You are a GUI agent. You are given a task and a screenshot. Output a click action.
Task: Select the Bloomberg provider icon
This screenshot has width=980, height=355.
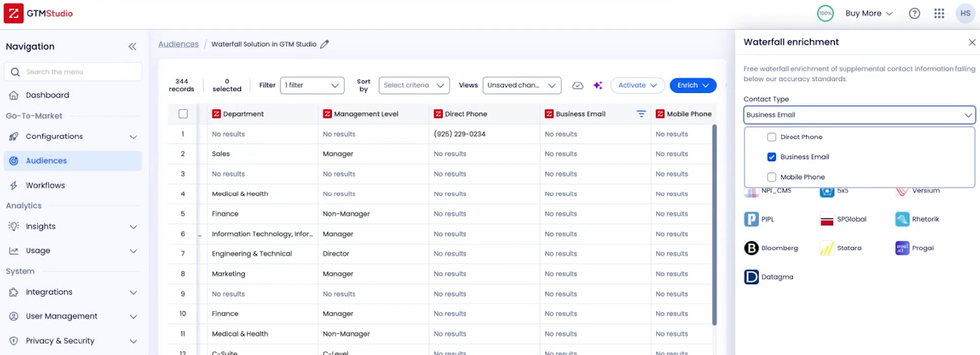(751, 248)
